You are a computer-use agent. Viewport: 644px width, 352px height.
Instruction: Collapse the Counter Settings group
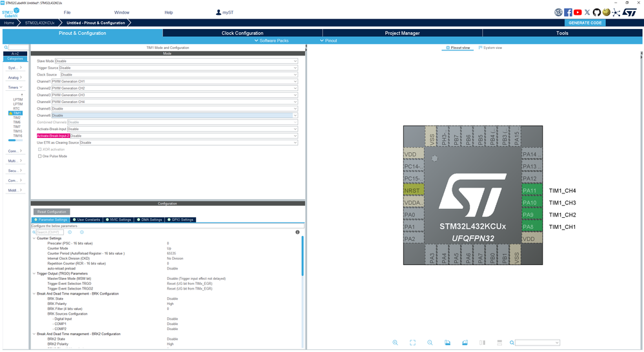[x=34, y=239]
